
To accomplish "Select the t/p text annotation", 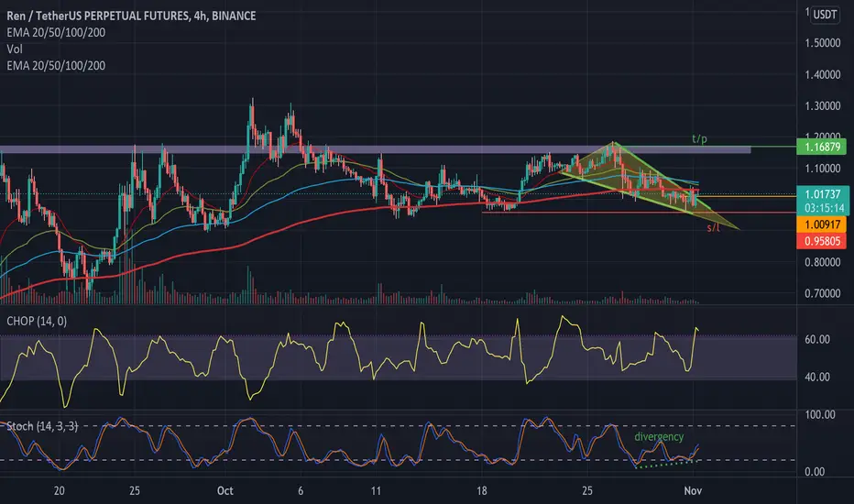I will click(699, 139).
